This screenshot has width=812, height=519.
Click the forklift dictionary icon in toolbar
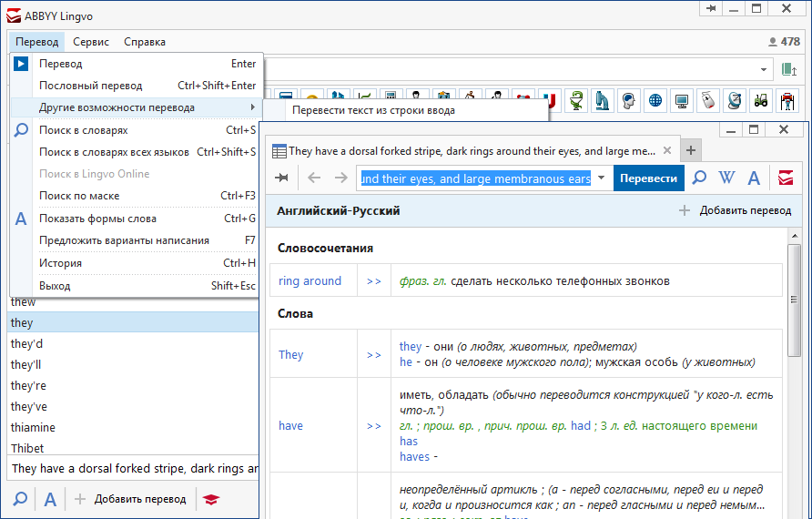pyautogui.click(x=761, y=101)
